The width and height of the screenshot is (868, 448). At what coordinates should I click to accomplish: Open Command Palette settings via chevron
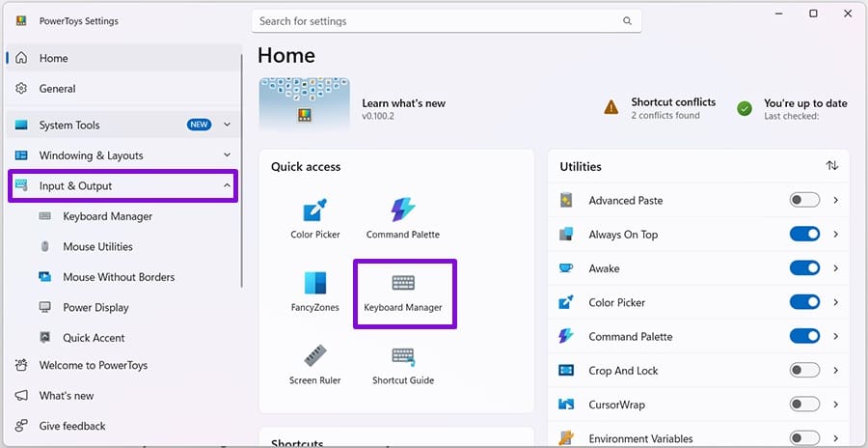836,336
